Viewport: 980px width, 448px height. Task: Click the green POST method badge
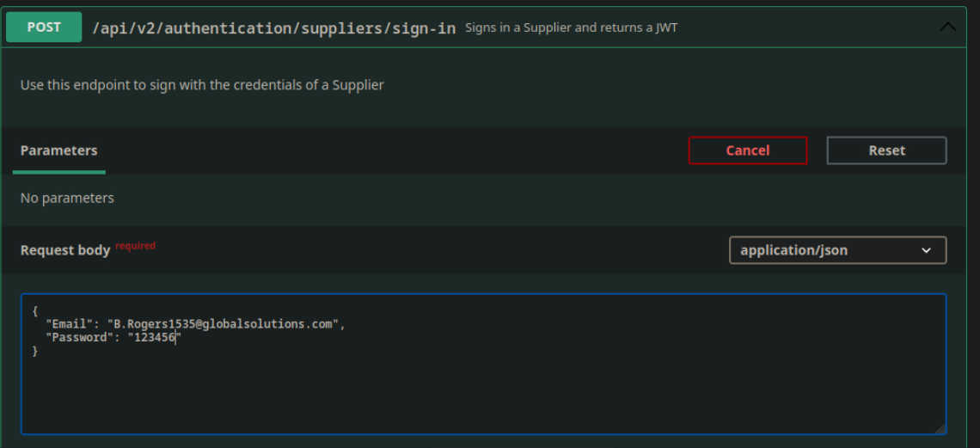[x=44, y=28]
